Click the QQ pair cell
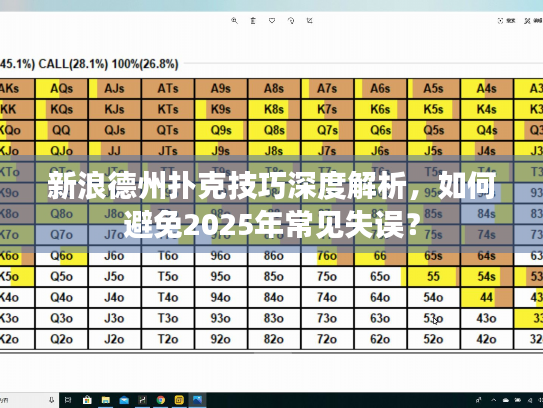543x408 pixels. click(62, 130)
